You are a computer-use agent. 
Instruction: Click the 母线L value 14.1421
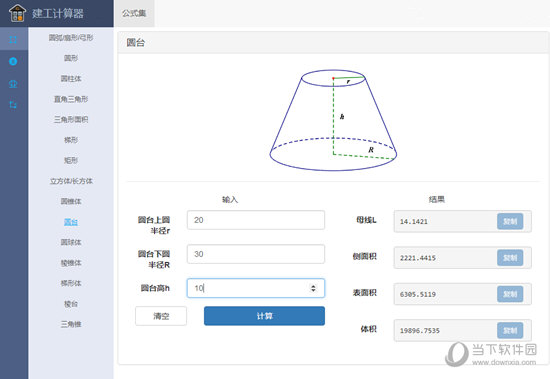tap(414, 222)
